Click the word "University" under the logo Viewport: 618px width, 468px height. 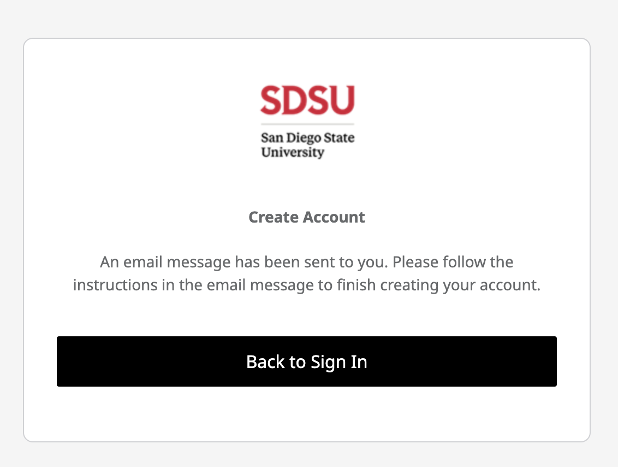point(292,153)
